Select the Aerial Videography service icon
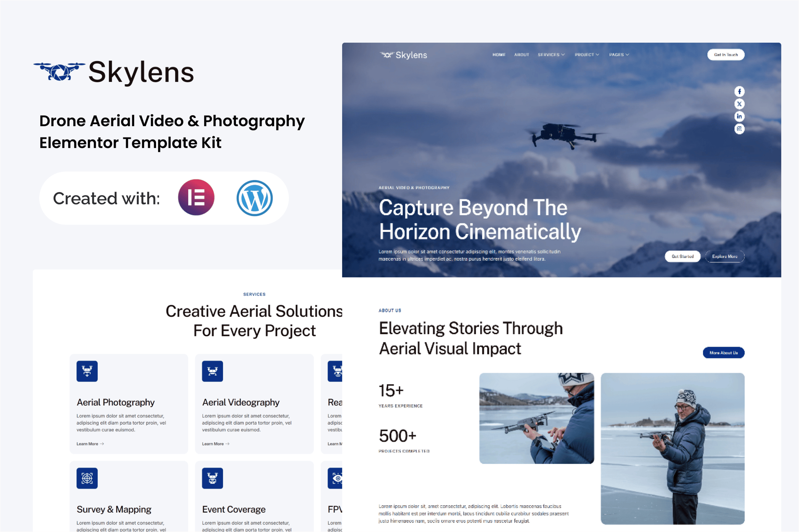The image size is (799, 532). (x=212, y=371)
